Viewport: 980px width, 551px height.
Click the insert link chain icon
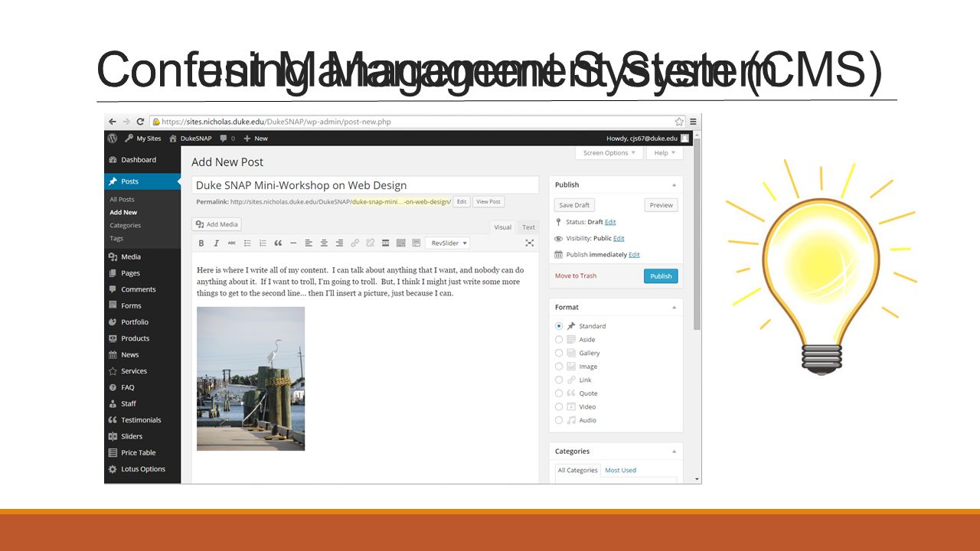(x=354, y=243)
